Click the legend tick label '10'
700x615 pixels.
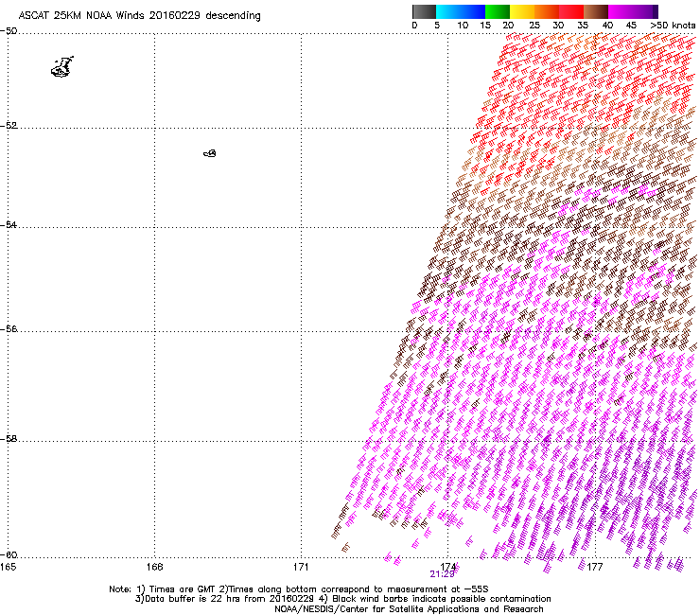463,26
